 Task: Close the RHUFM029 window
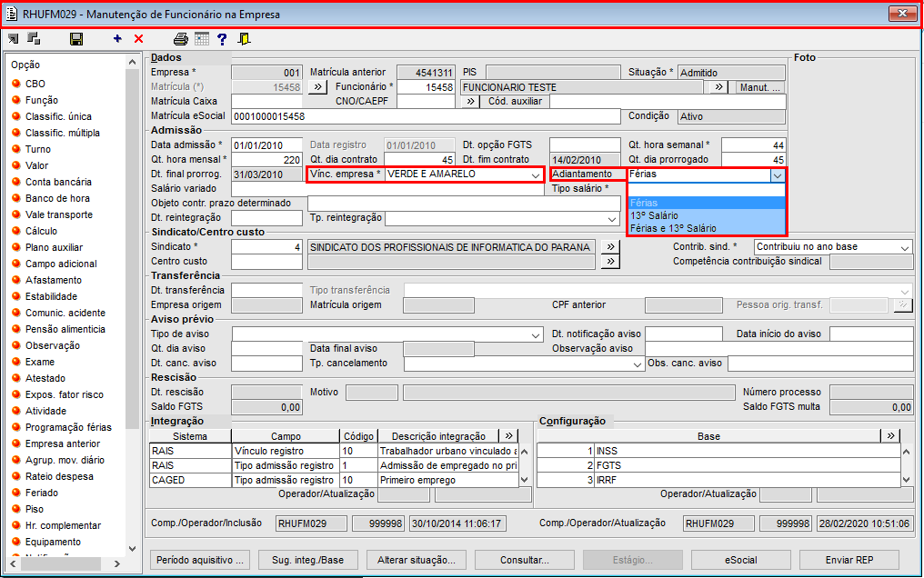coord(902,14)
